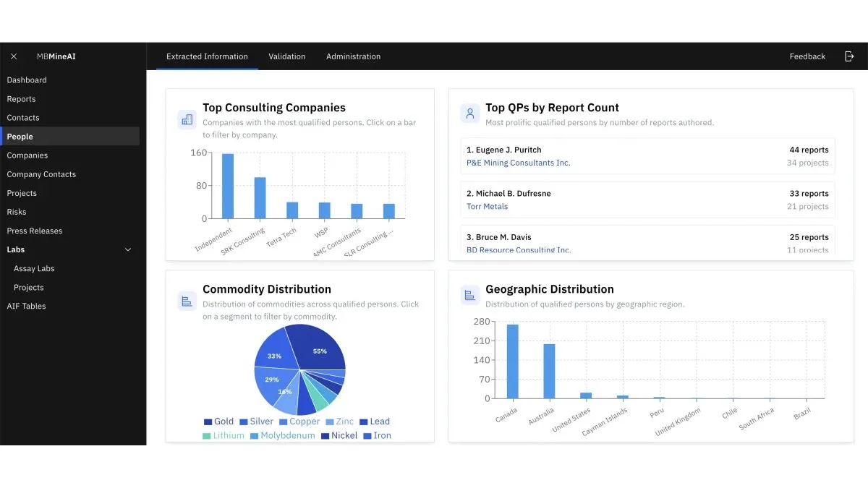Toggle the Lithium legend item
Viewport: 868px width, 488px height.
(x=224, y=436)
